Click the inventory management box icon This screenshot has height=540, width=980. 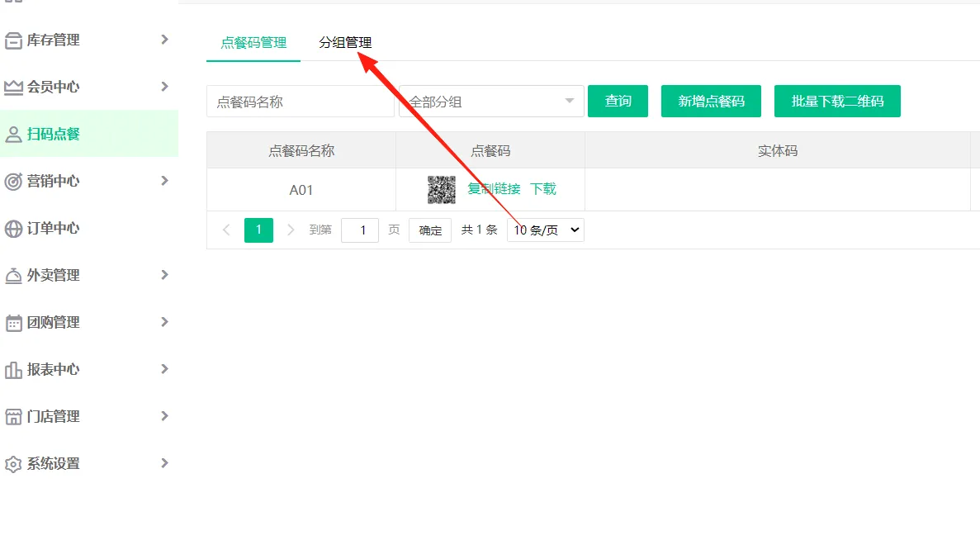tap(13, 40)
